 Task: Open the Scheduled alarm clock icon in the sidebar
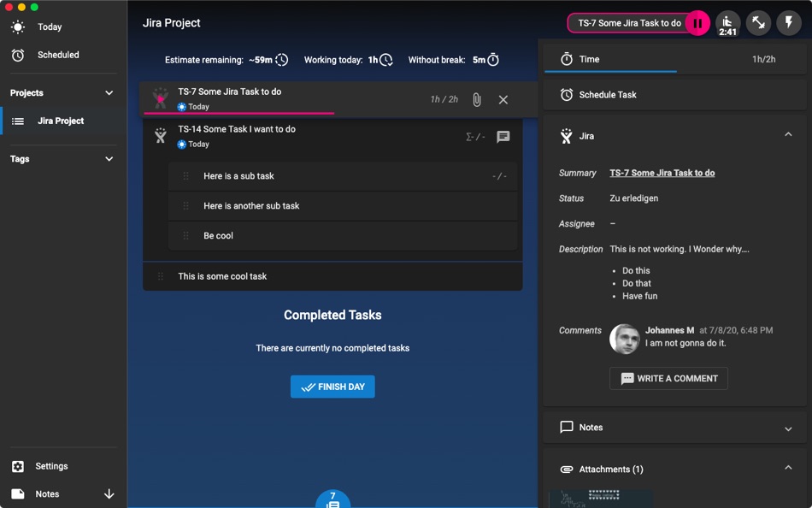click(x=18, y=55)
